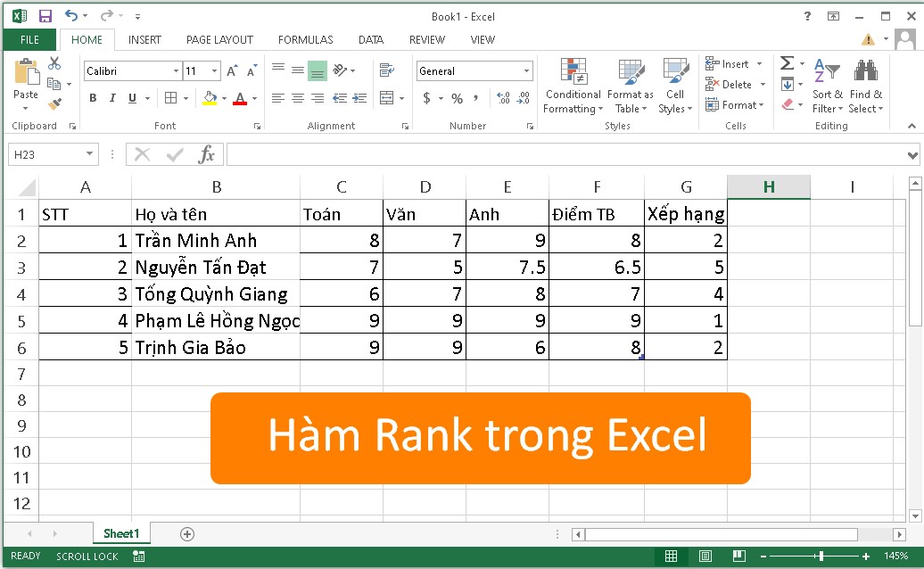Toggle Underline formatting
The width and height of the screenshot is (924, 569).
pyautogui.click(x=133, y=98)
